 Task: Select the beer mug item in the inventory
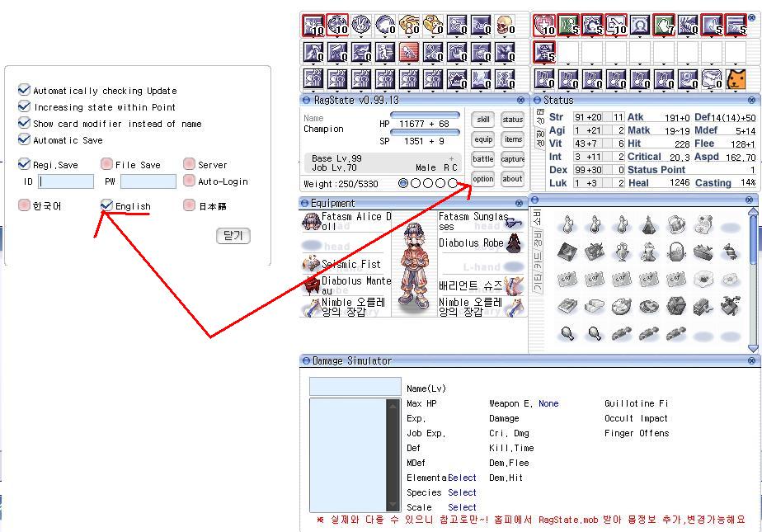point(676,225)
